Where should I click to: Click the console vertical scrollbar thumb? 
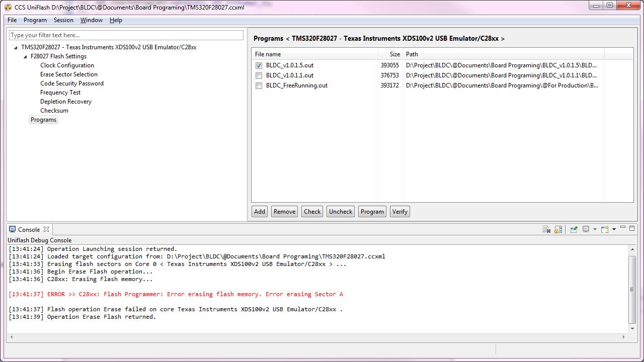[x=632, y=290]
